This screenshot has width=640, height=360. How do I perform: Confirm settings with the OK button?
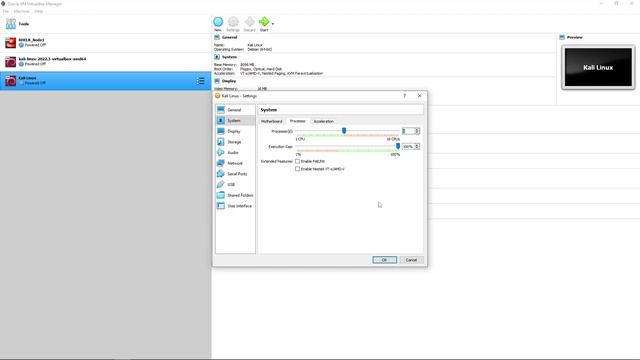pos(384,260)
